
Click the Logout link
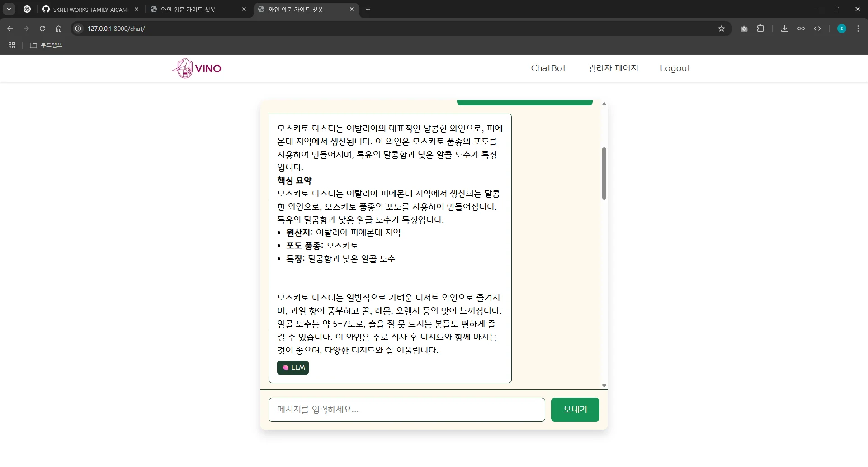pyautogui.click(x=675, y=68)
